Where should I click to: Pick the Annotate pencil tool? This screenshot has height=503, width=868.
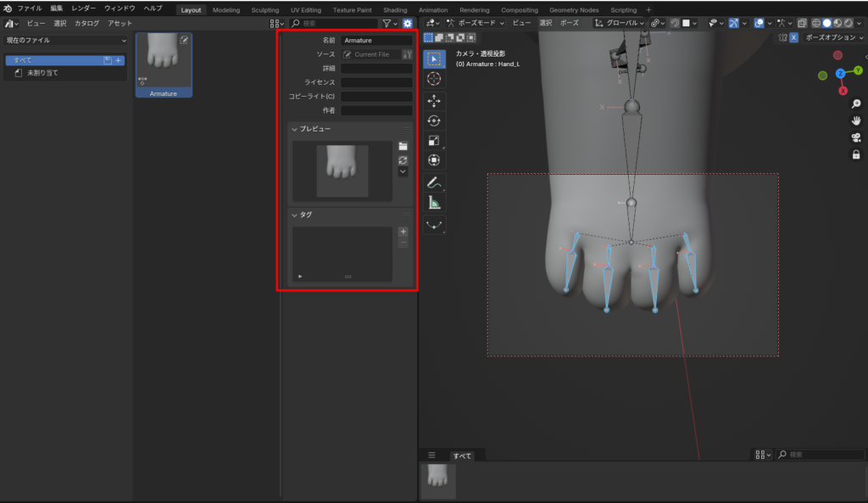click(434, 182)
